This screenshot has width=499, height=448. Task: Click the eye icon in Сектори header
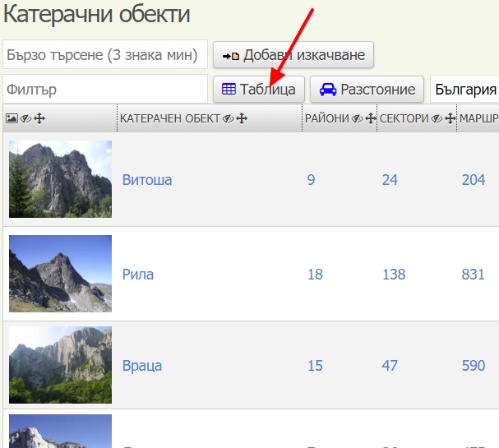coord(437,118)
